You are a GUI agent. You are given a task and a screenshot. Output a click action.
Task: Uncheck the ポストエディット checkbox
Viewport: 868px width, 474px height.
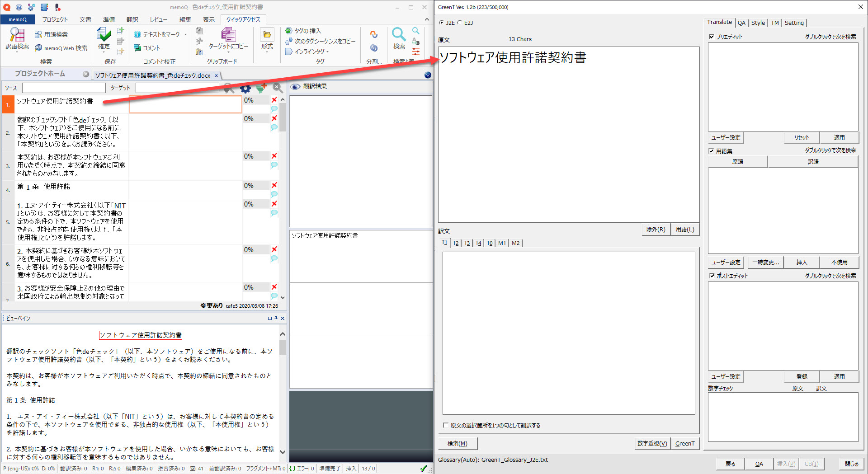pos(712,276)
